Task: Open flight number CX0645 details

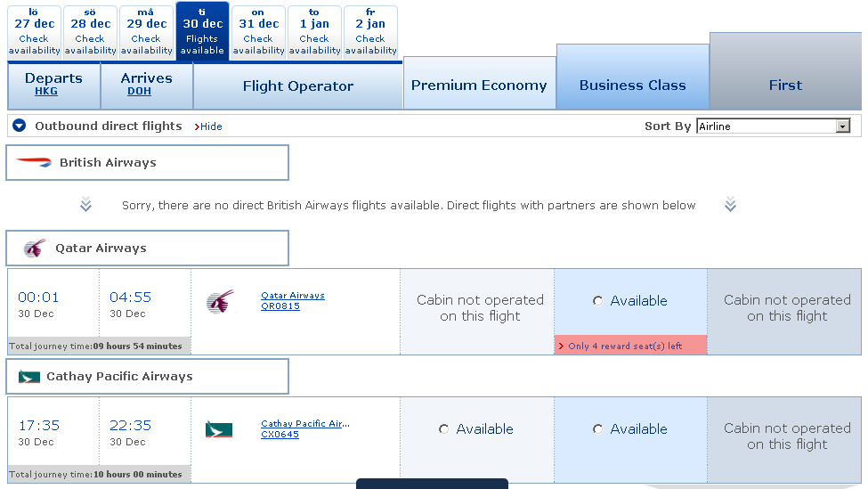Action: (x=280, y=435)
